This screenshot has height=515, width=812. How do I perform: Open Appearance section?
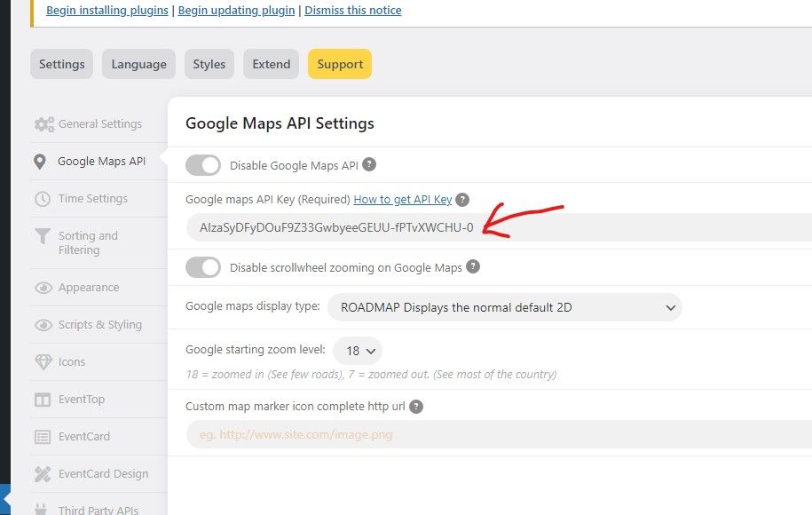coord(99,288)
